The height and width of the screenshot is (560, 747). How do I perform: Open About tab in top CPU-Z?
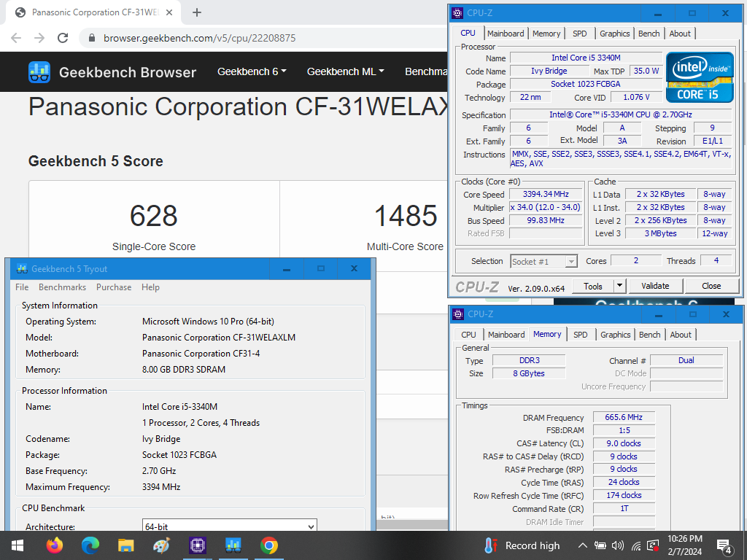[680, 34]
